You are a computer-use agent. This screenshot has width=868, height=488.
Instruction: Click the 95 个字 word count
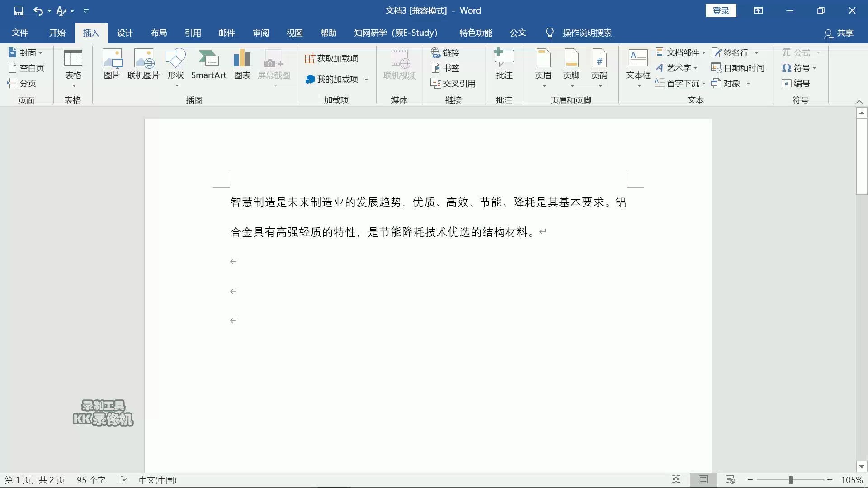(91, 480)
